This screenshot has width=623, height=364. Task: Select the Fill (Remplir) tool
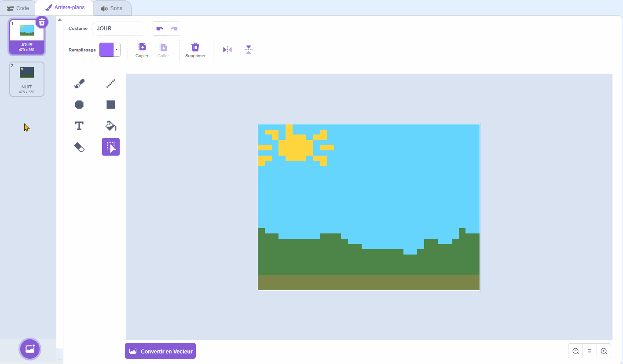110,125
